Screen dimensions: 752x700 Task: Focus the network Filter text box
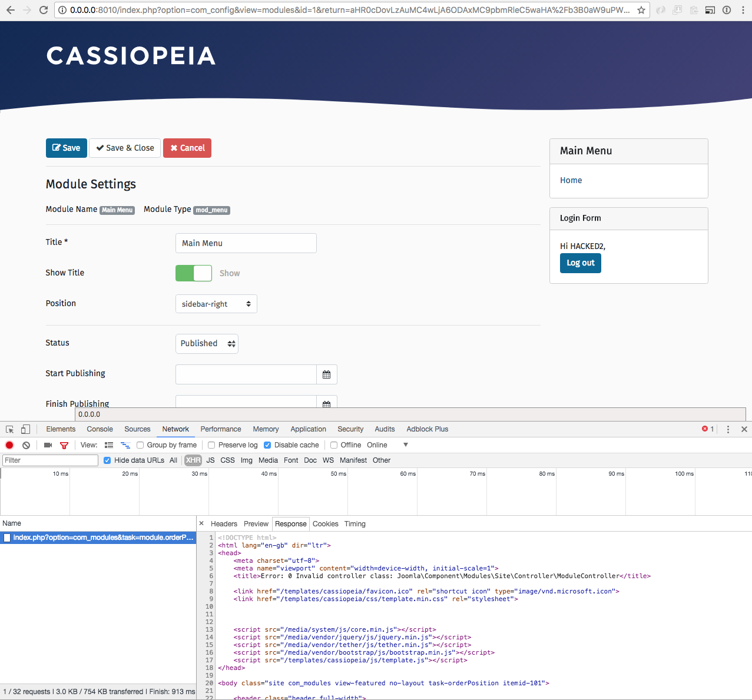[x=50, y=460]
